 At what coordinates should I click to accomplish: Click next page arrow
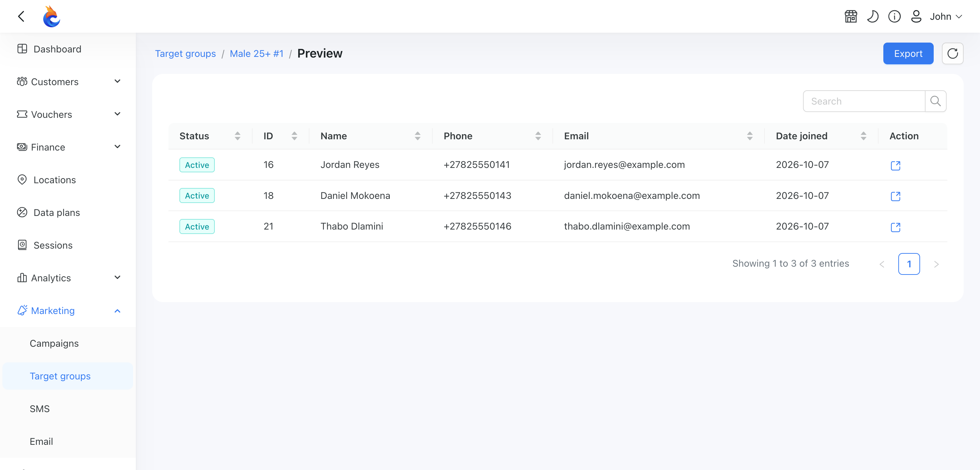(936, 264)
